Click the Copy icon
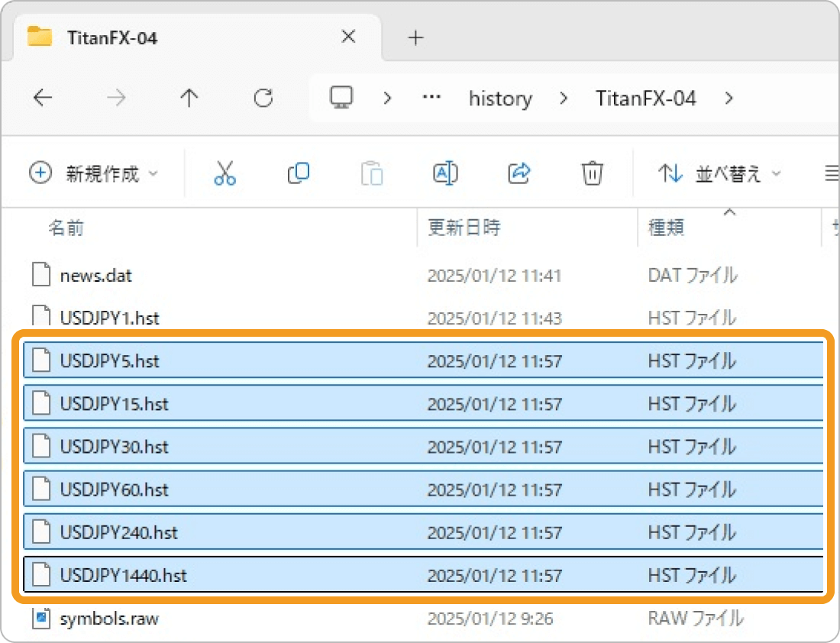Viewport: 840px width, 643px height. coord(299,173)
